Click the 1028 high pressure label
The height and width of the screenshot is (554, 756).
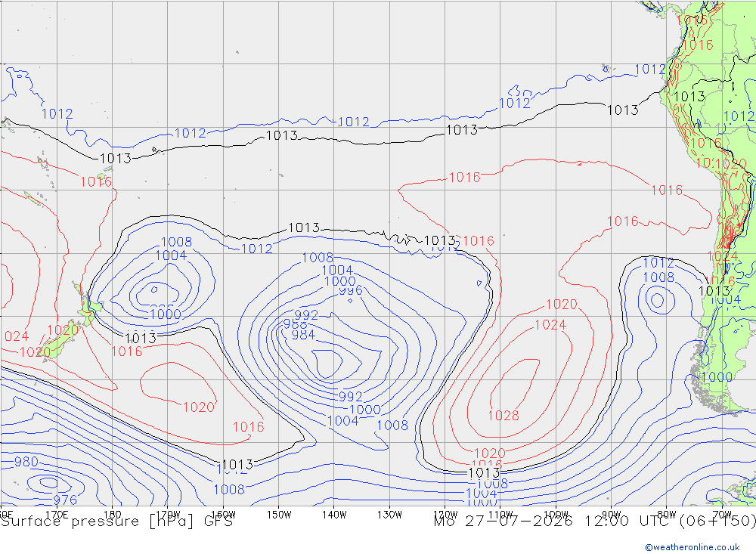(503, 416)
